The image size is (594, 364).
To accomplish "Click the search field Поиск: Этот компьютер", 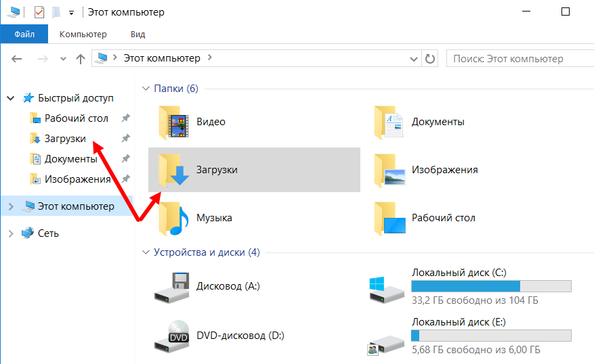I will 518,59.
